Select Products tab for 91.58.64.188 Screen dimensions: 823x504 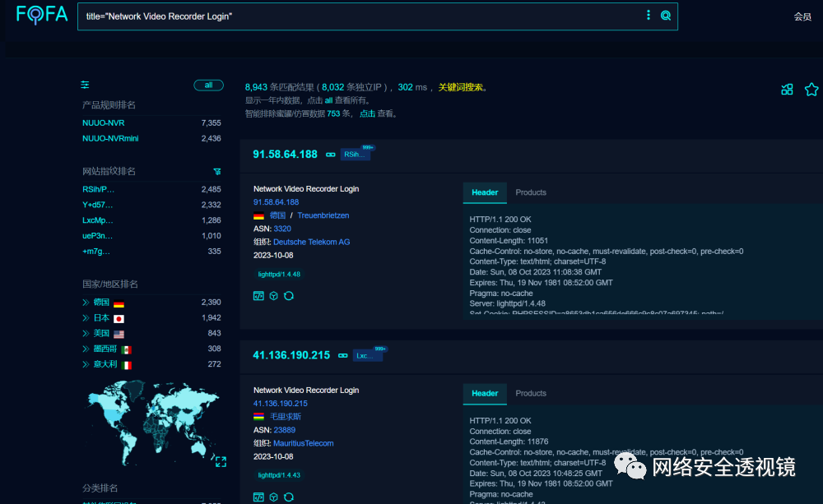(x=531, y=192)
